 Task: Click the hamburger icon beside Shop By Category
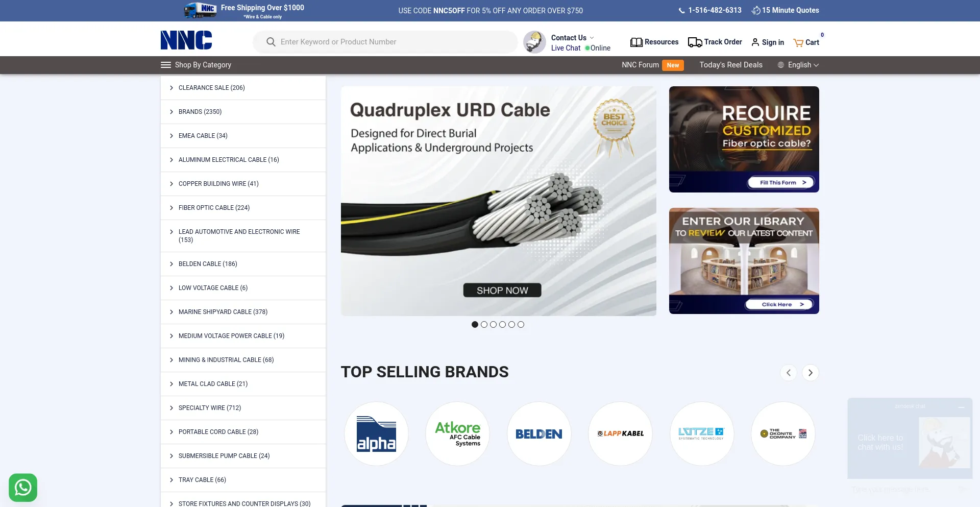[165, 65]
